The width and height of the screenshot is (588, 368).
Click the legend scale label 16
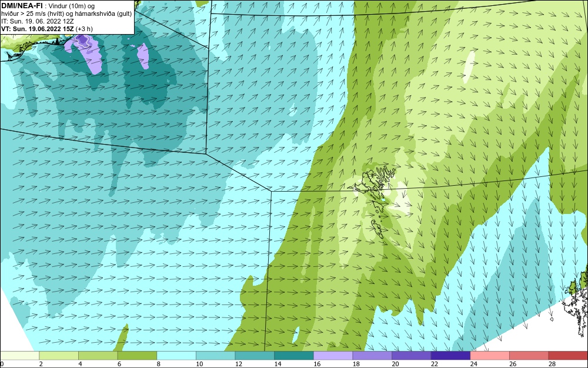click(317, 364)
